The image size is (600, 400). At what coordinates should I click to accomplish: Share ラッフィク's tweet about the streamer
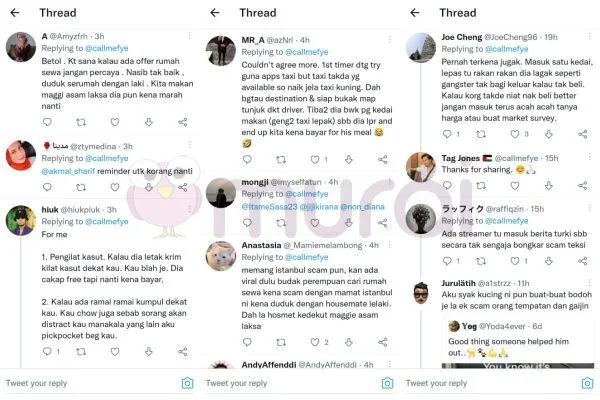(583, 261)
